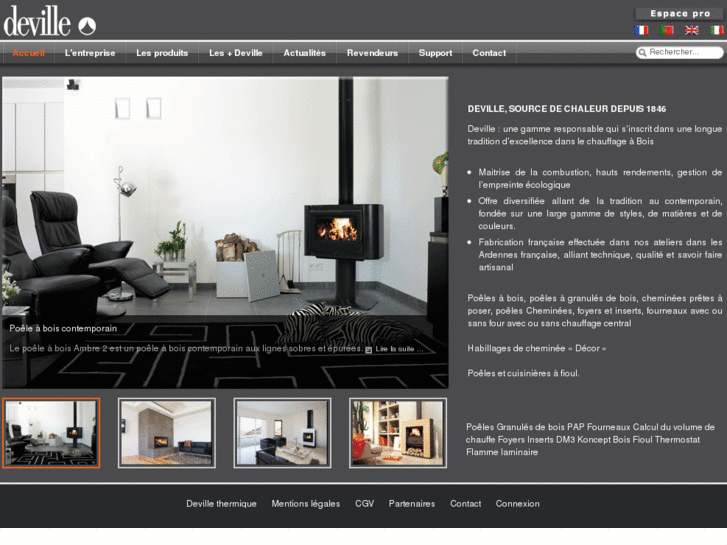Select the second thumbnail with brick fireplace
727x545 pixels.
click(x=167, y=433)
